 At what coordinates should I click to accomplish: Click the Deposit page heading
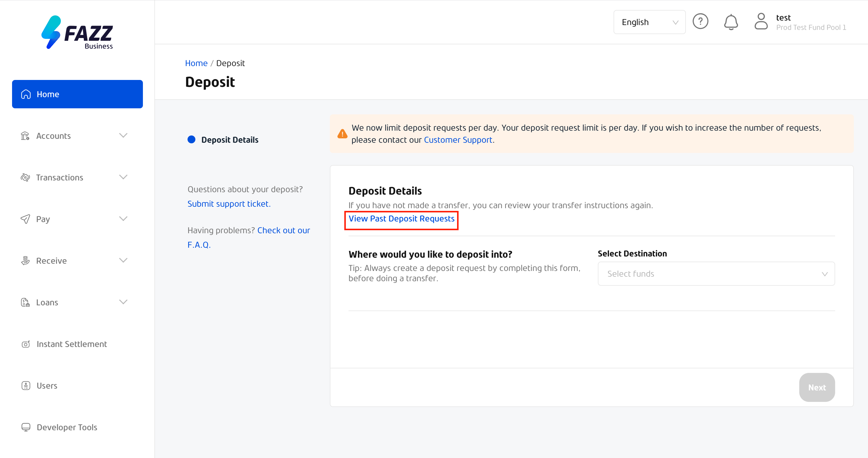tap(210, 82)
